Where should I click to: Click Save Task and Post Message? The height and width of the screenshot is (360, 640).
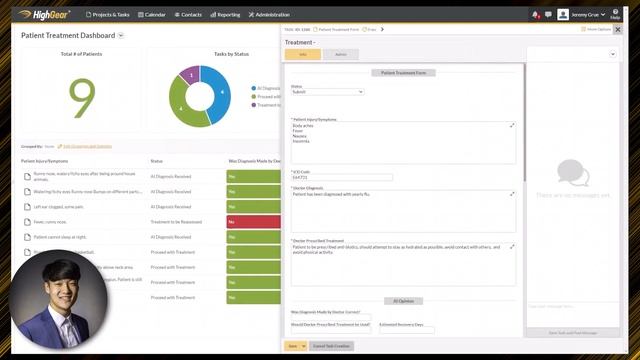pos(573,333)
